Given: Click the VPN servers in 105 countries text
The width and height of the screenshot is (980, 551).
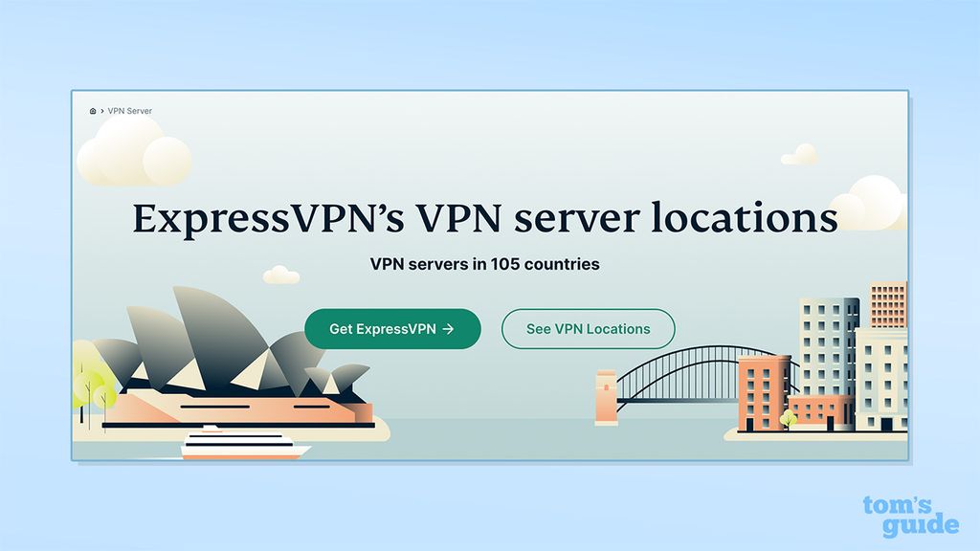Looking at the screenshot, I should point(485,264).
